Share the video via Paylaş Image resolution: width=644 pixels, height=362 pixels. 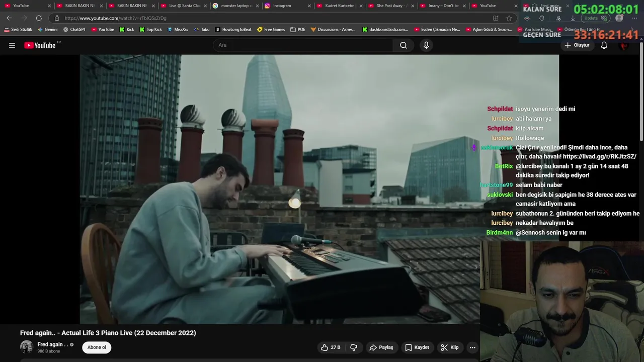pos(381,347)
